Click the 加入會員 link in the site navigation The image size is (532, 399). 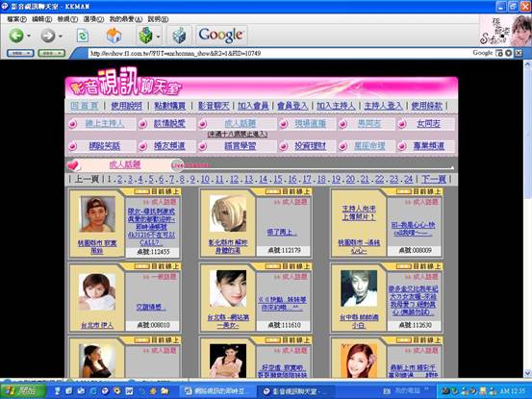pos(253,106)
